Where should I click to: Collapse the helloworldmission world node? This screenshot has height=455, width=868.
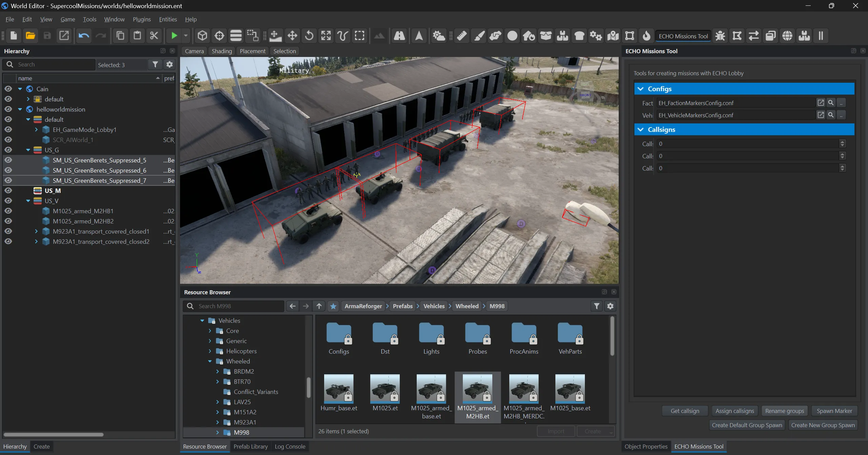pos(20,109)
